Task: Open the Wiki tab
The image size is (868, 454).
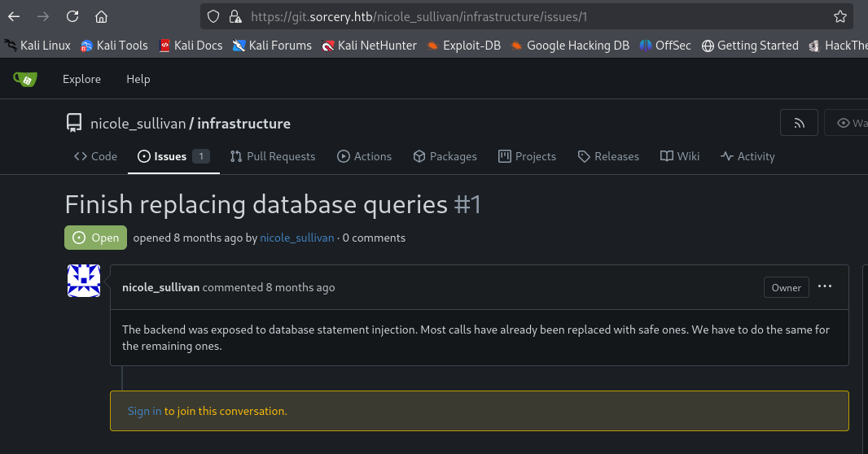Action: (x=680, y=156)
